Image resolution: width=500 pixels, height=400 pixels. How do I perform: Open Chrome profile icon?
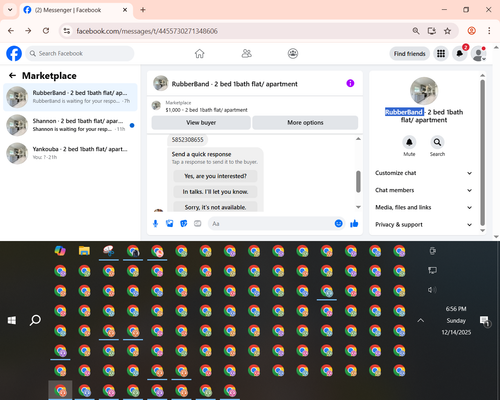(x=471, y=31)
